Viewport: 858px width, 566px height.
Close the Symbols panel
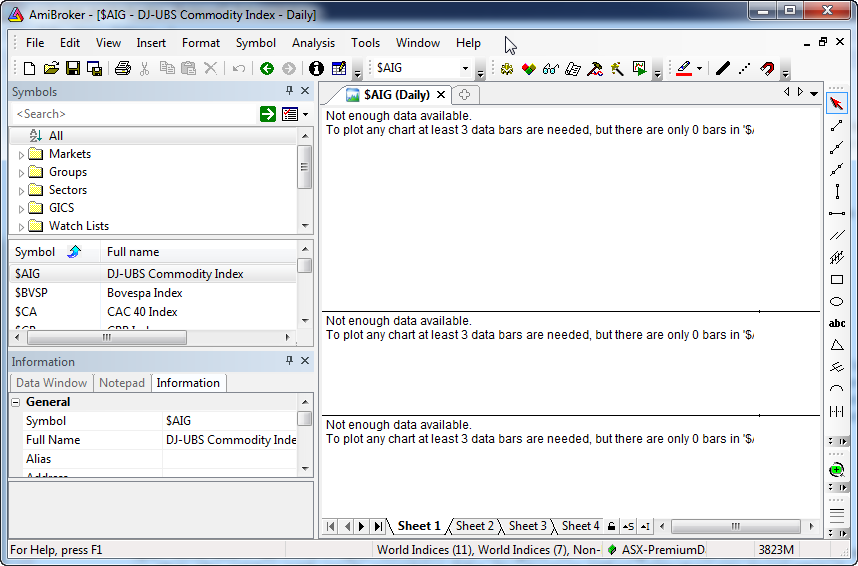click(x=305, y=91)
